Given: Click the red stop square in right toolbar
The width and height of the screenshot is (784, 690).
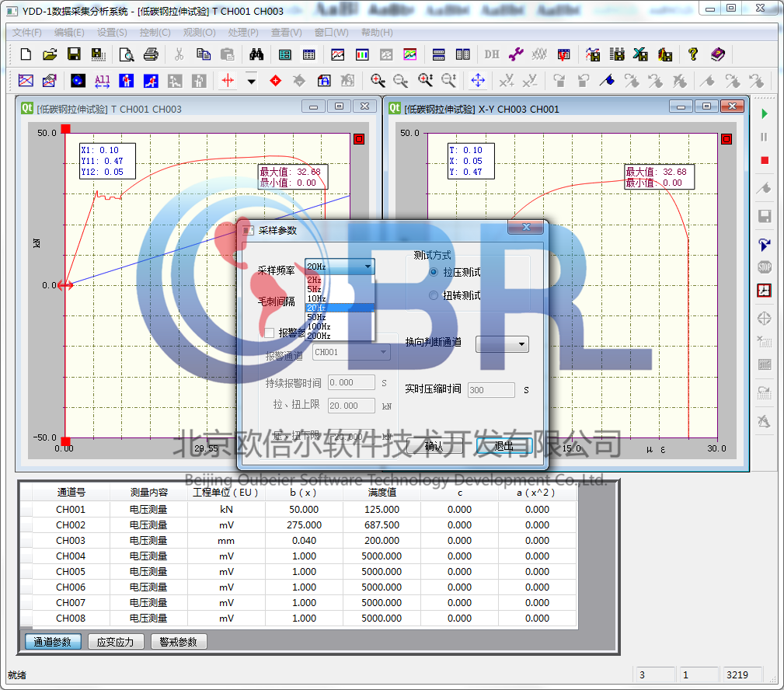Looking at the screenshot, I should coord(765,160).
